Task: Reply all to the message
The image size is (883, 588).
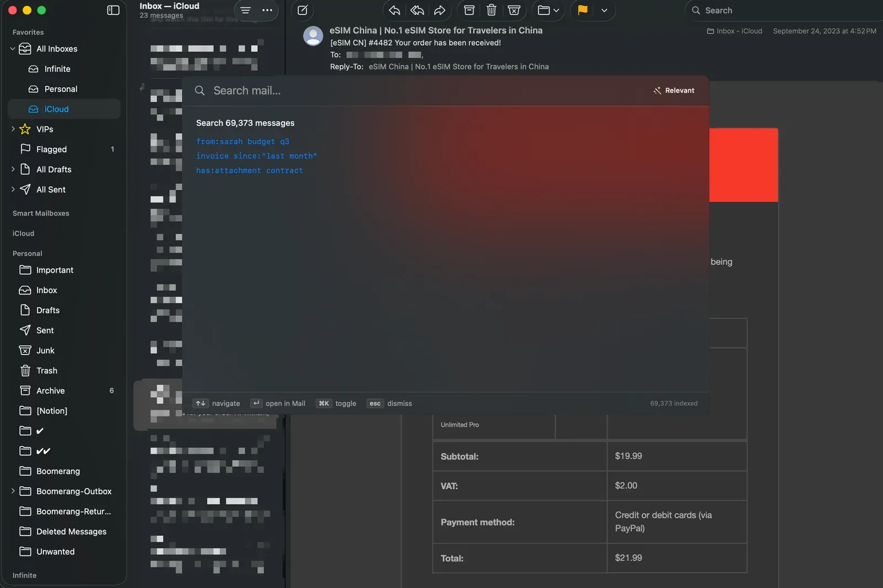Action: click(417, 10)
